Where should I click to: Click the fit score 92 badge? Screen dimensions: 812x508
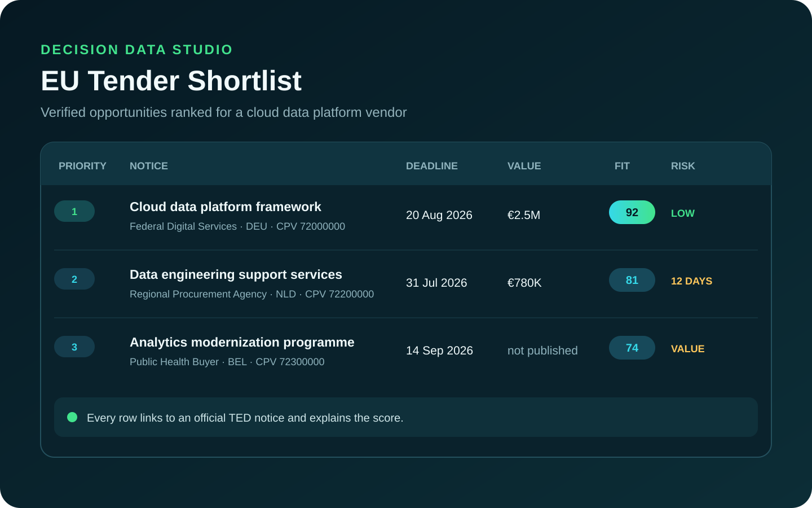click(x=632, y=212)
